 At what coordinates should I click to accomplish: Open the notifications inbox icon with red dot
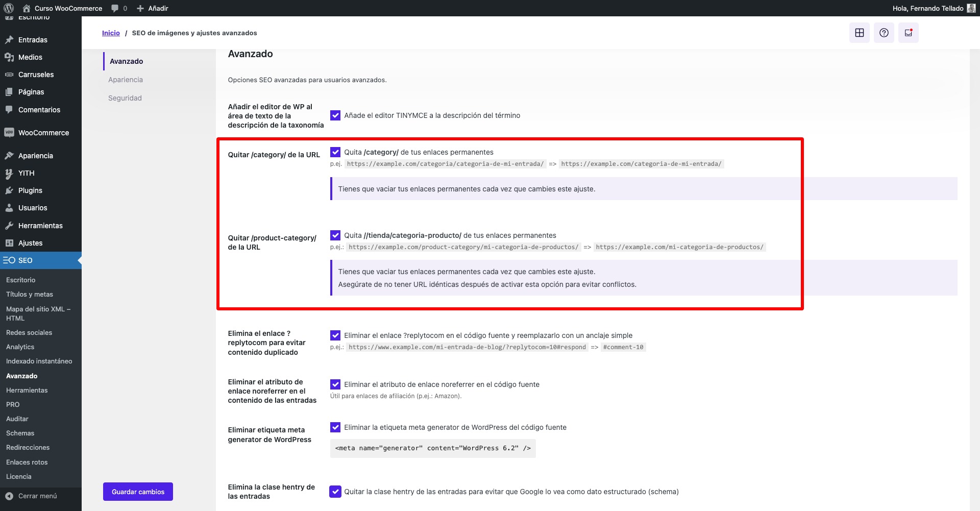(x=908, y=32)
